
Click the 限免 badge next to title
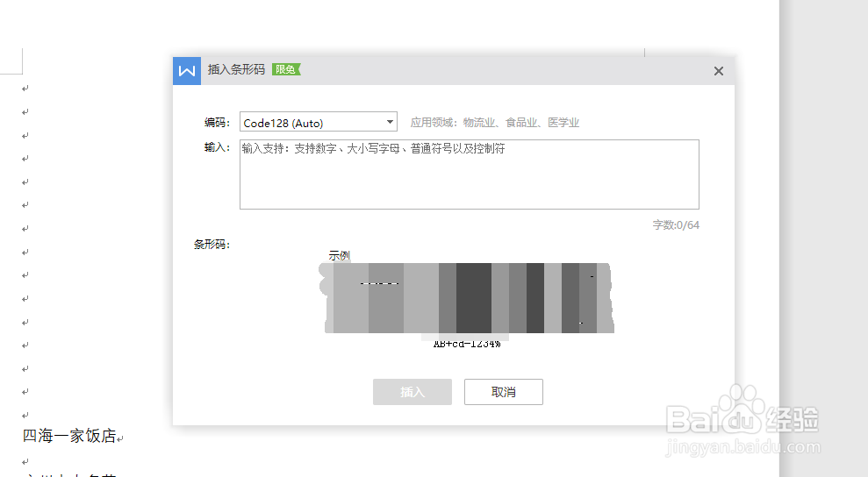[x=285, y=69]
